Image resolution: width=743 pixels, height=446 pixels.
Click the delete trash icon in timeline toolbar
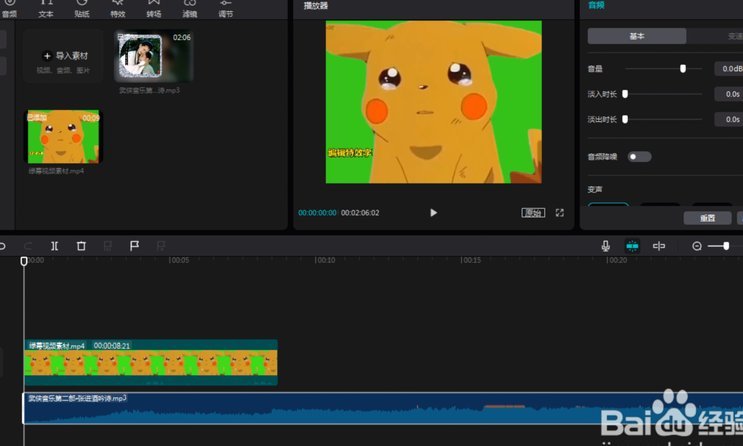[81, 246]
